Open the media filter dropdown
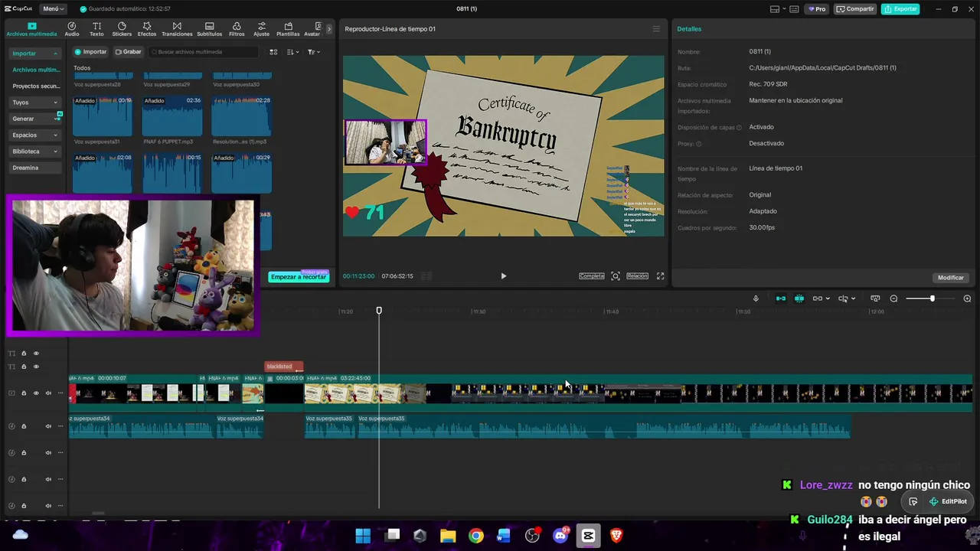 pyautogui.click(x=314, y=52)
